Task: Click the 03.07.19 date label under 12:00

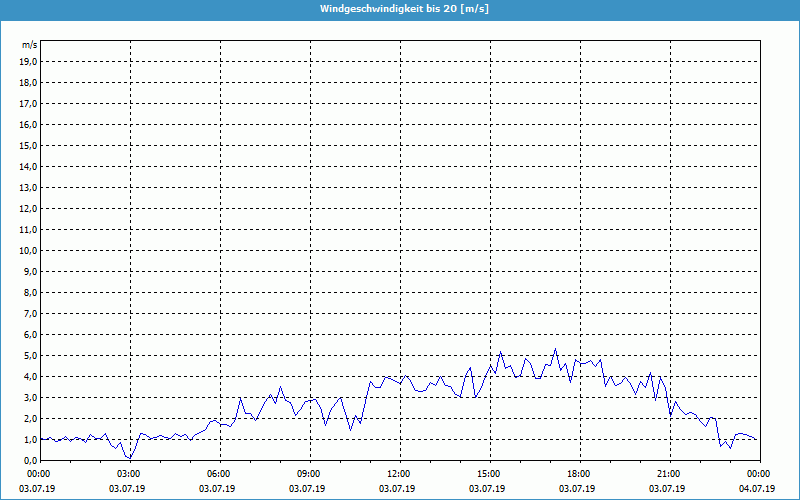Action: [x=398, y=489]
